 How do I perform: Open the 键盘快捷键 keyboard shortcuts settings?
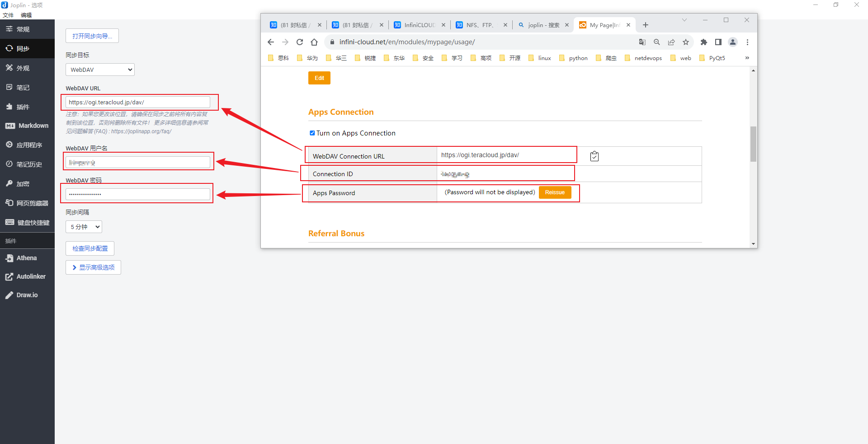tap(27, 223)
